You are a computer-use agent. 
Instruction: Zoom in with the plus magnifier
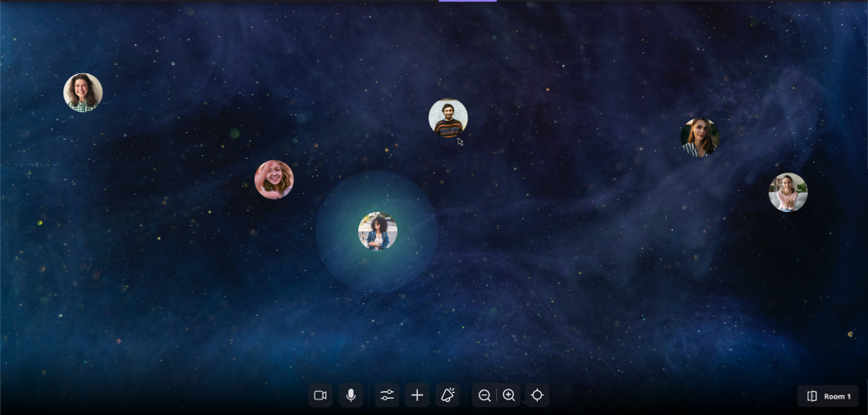pos(509,395)
